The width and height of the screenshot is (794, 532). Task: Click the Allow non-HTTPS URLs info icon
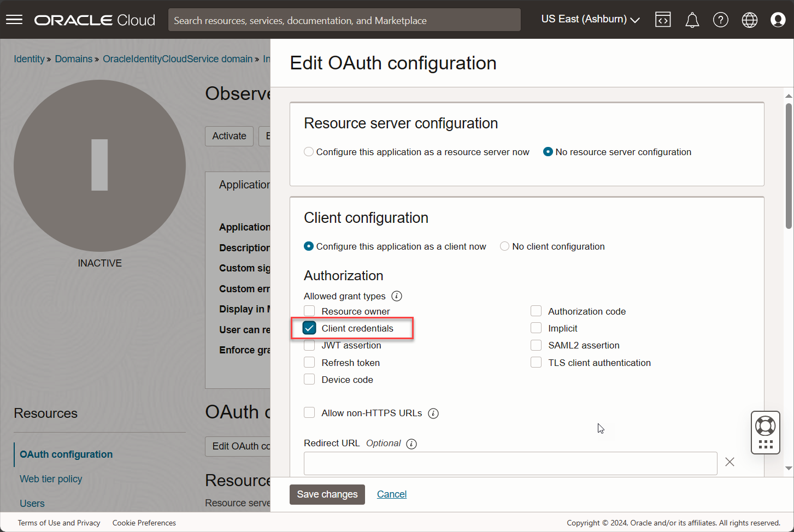coord(433,413)
